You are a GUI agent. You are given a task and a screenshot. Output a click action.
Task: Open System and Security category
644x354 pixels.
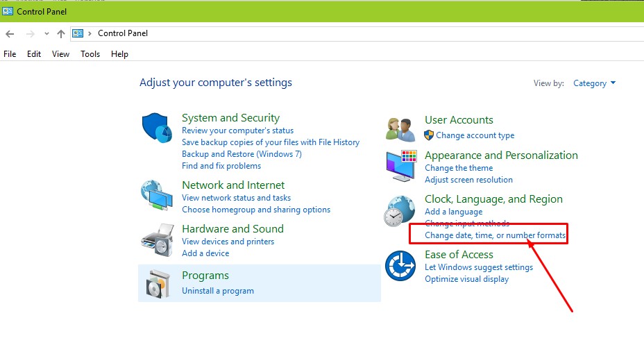tap(231, 118)
